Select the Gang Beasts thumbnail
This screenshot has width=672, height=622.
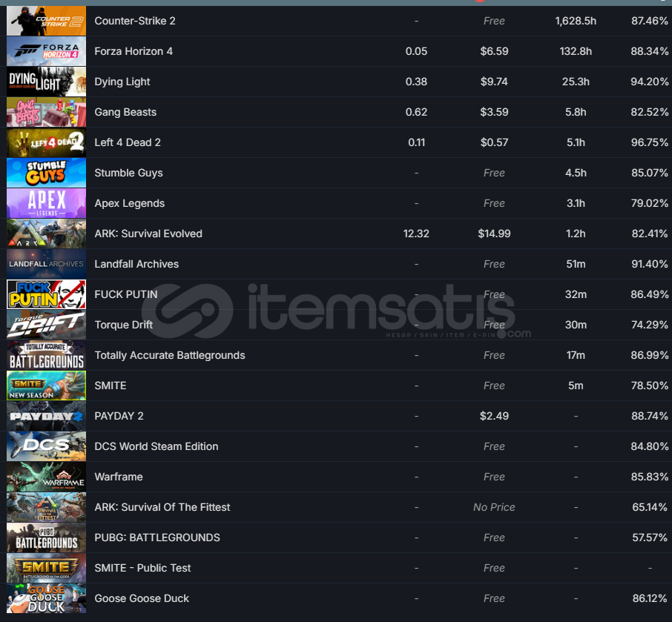[46, 112]
